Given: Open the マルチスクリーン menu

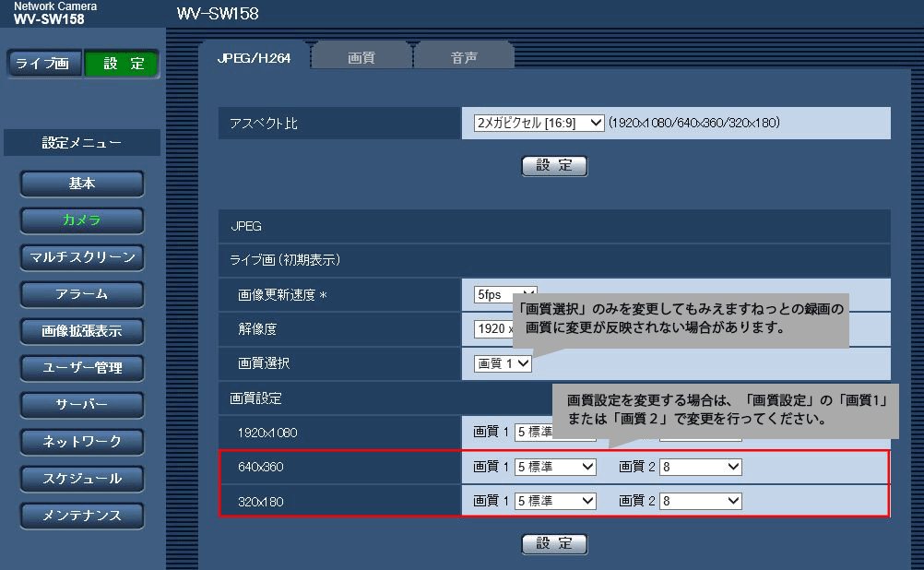Looking at the screenshot, I should [x=82, y=257].
